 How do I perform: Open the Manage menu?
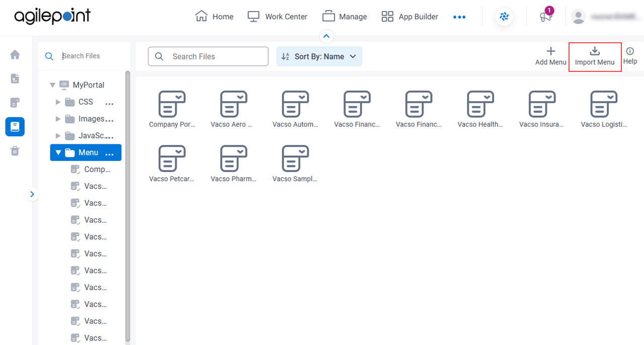[345, 17]
